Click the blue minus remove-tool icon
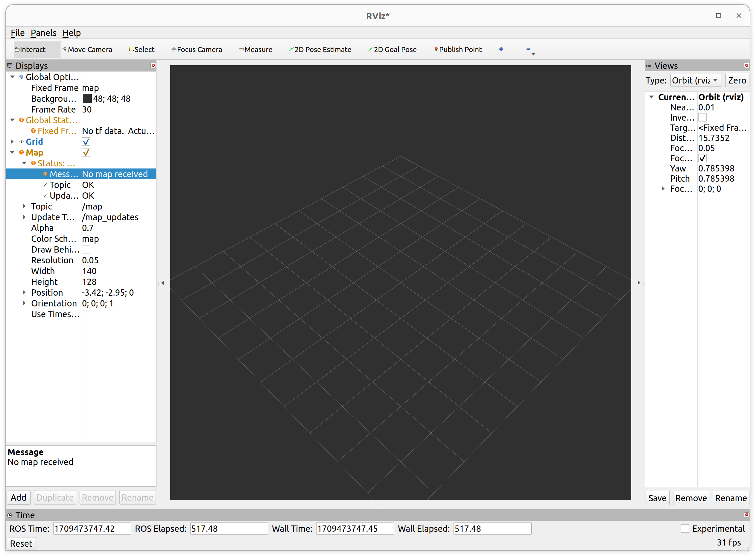 (x=528, y=49)
